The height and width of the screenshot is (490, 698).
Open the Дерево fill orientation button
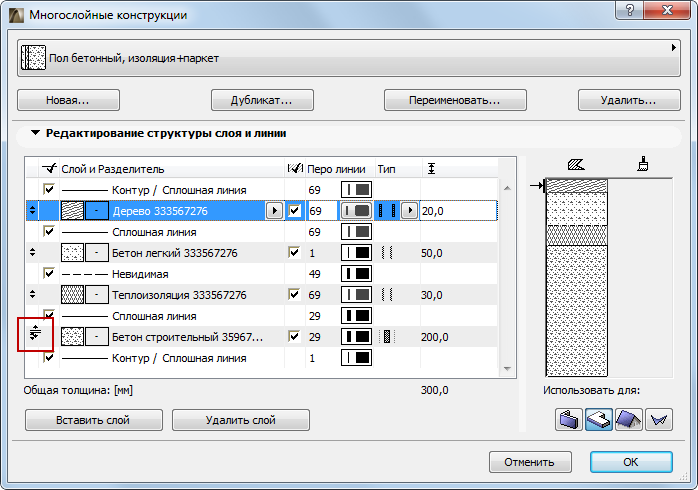click(x=97, y=211)
